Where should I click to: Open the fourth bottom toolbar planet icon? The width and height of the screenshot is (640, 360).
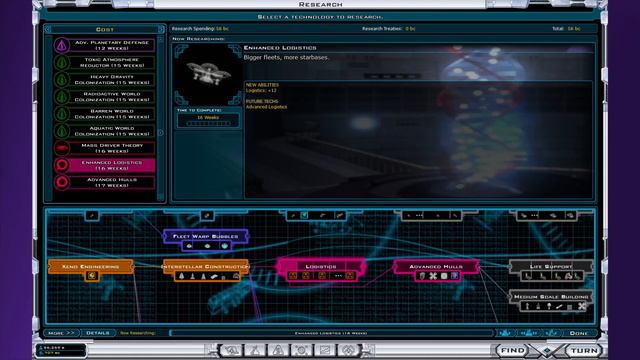[x=302, y=350]
